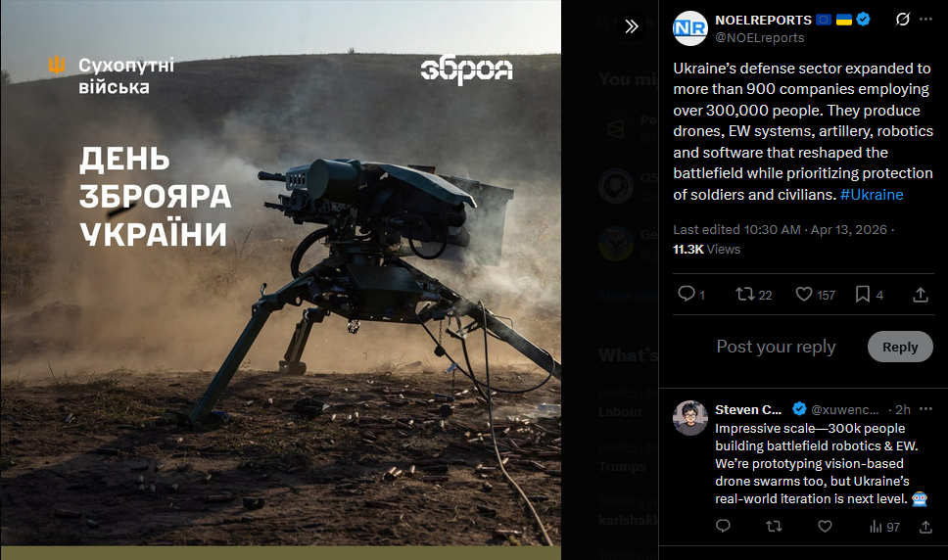
Task: Open Steven C.'s profile avatar
Action: point(689,417)
